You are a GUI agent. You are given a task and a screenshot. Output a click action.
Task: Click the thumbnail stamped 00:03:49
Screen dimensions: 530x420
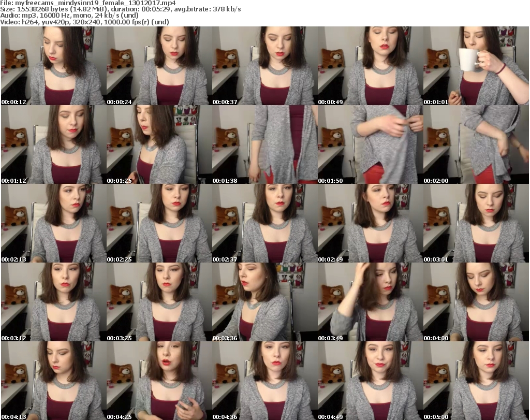click(370, 302)
